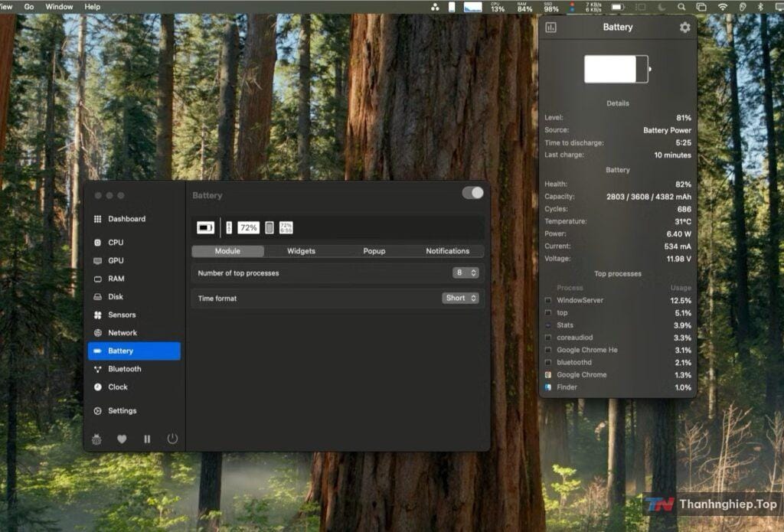Click the WindowServer process row
This screenshot has height=532, width=784.
coord(618,301)
